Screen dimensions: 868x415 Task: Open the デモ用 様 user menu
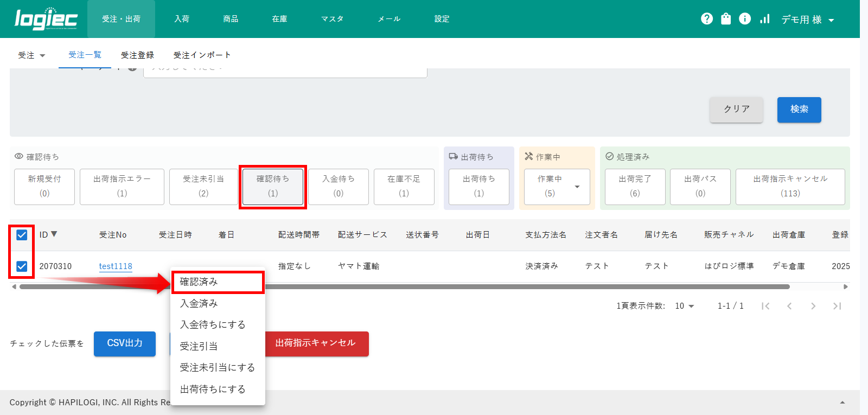pyautogui.click(x=807, y=20)
